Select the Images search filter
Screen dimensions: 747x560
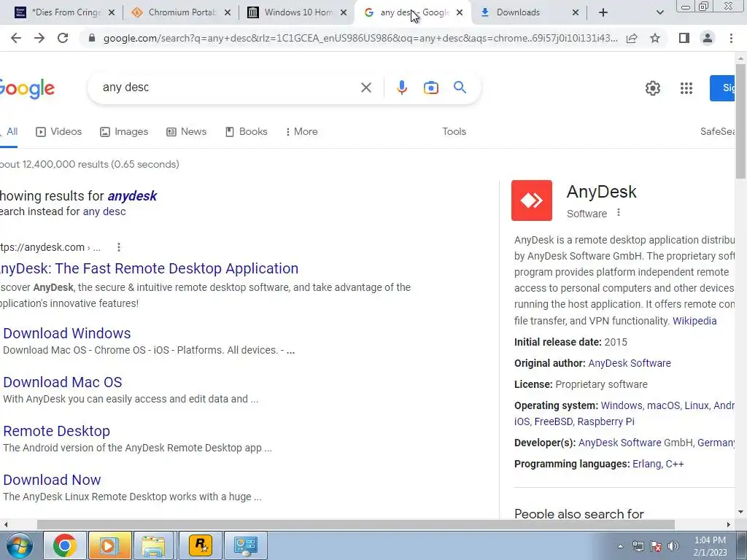[124, 131]
